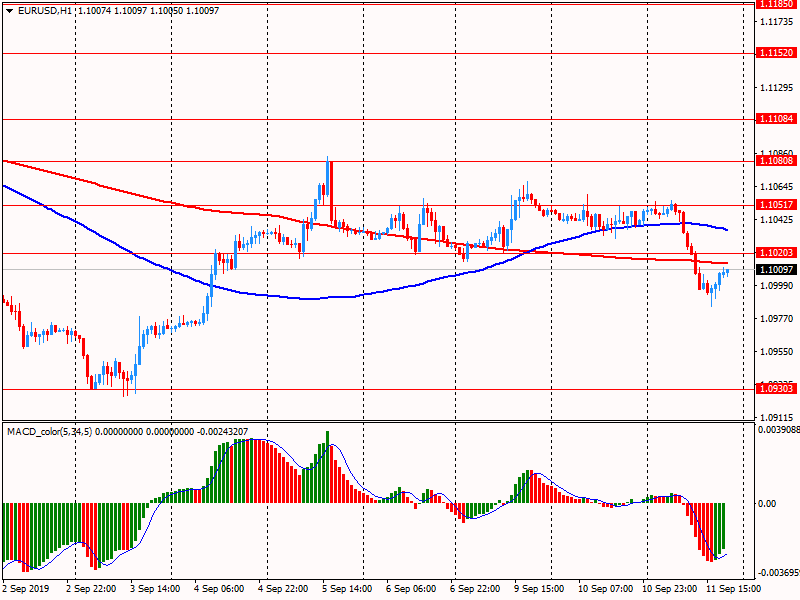Click the 1.10517 red price level label
800x600 pixels.
tap(777, 205)
